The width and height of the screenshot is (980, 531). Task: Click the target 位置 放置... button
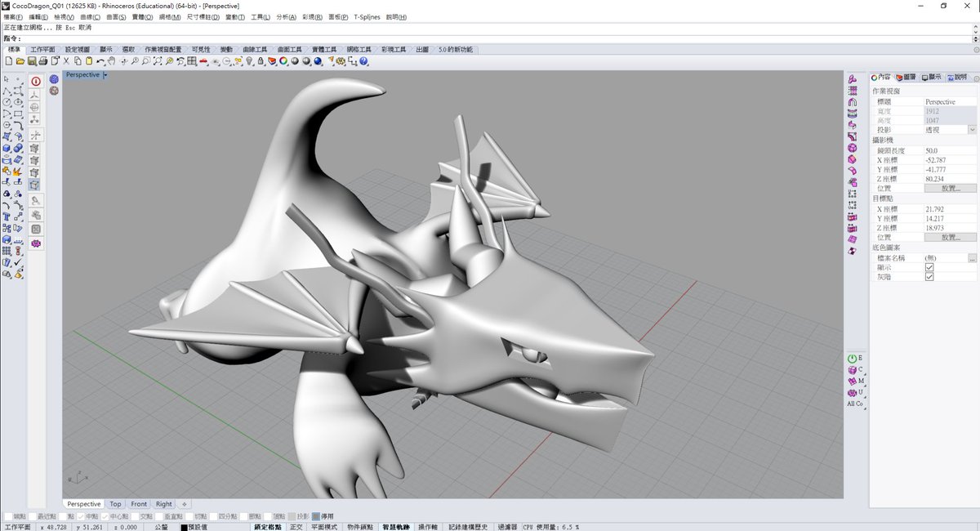[x=951, y=237]
